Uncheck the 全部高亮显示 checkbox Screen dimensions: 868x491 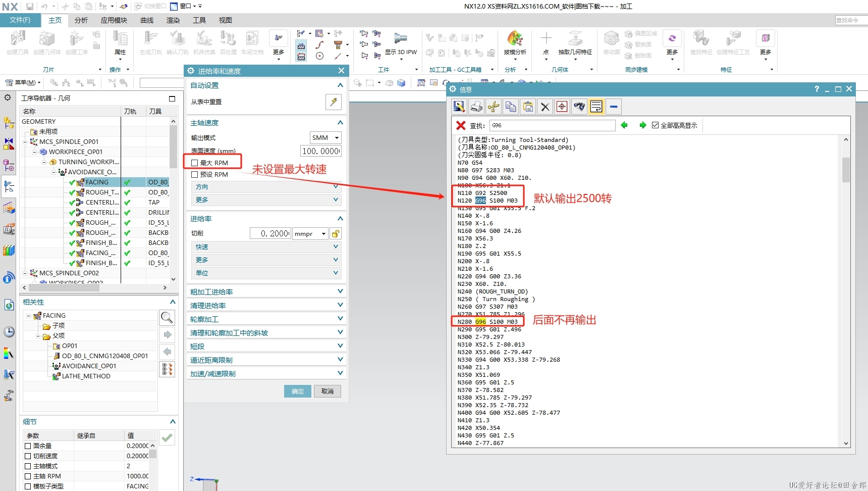[655, 125]
